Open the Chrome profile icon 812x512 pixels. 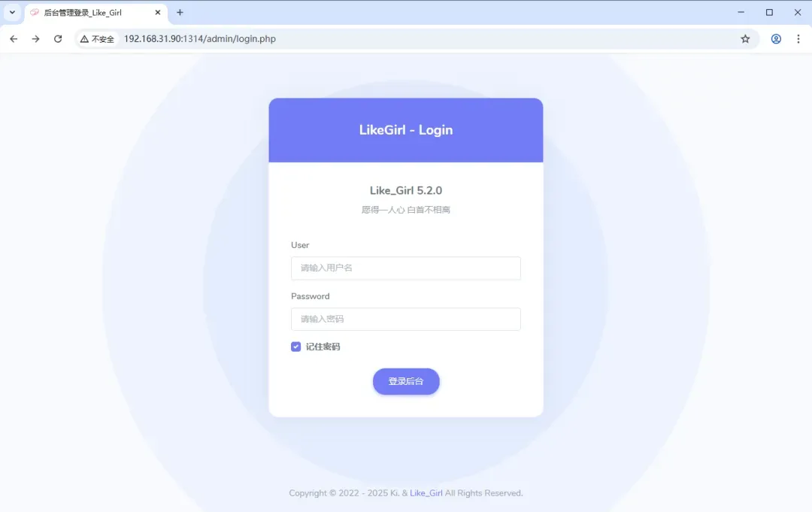click(776, 39)
